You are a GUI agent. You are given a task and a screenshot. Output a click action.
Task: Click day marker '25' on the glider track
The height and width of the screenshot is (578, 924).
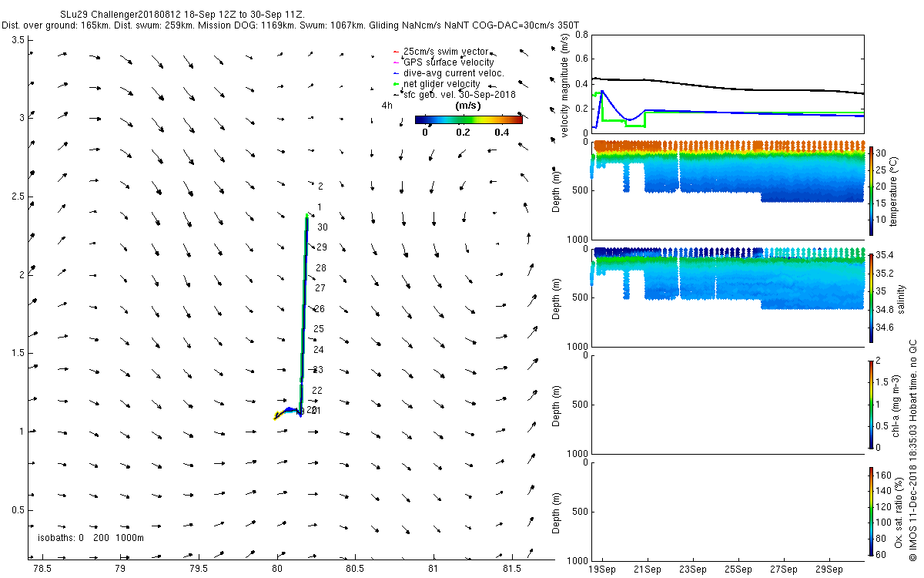(x=319, y=329)
